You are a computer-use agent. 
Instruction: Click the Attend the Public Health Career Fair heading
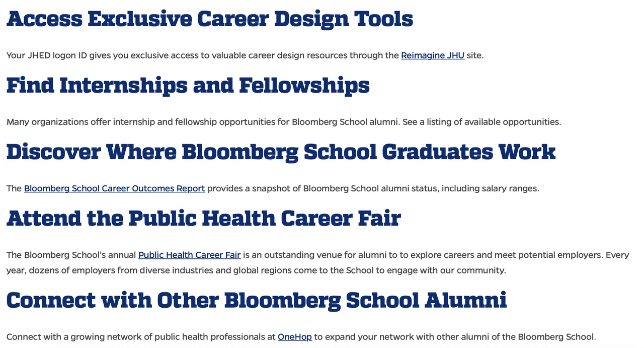[x=203, y=219]
